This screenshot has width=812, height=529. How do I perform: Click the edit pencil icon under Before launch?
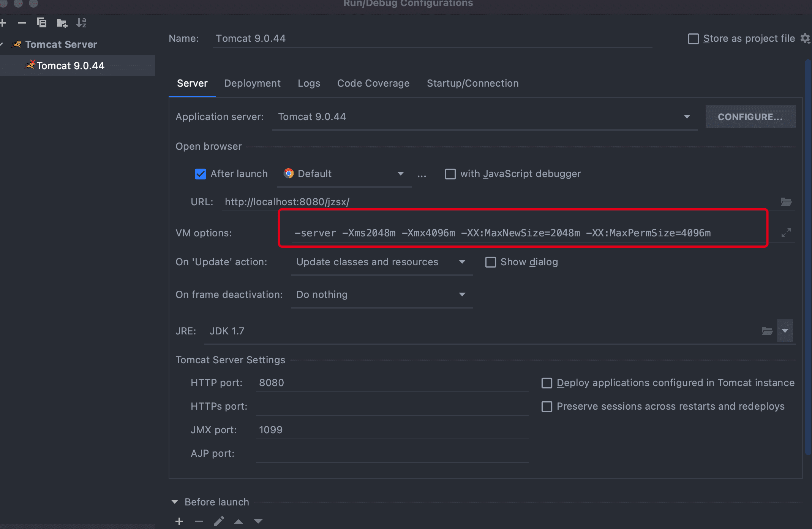click(219, 521)
